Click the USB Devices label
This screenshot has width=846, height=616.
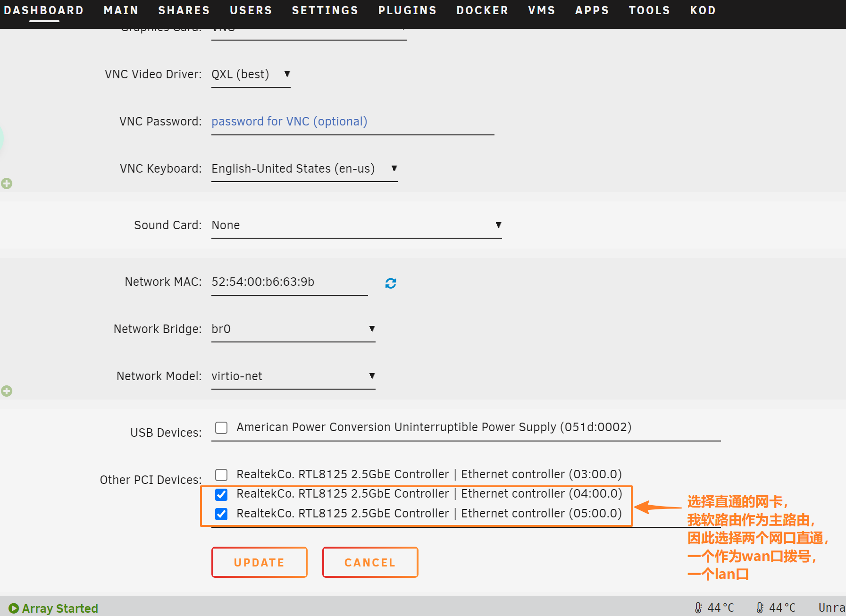click(166, 433)
